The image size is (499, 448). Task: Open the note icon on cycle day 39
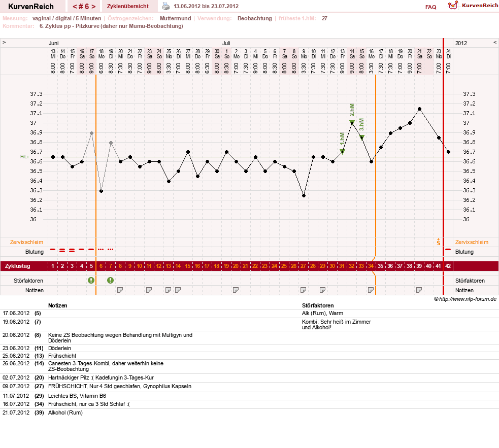[419, 290]
